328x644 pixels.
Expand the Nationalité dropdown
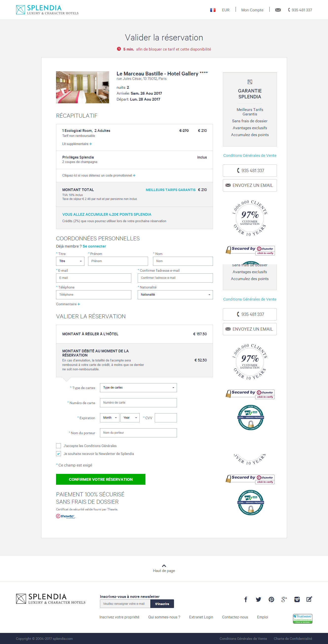tap(175, 294)
